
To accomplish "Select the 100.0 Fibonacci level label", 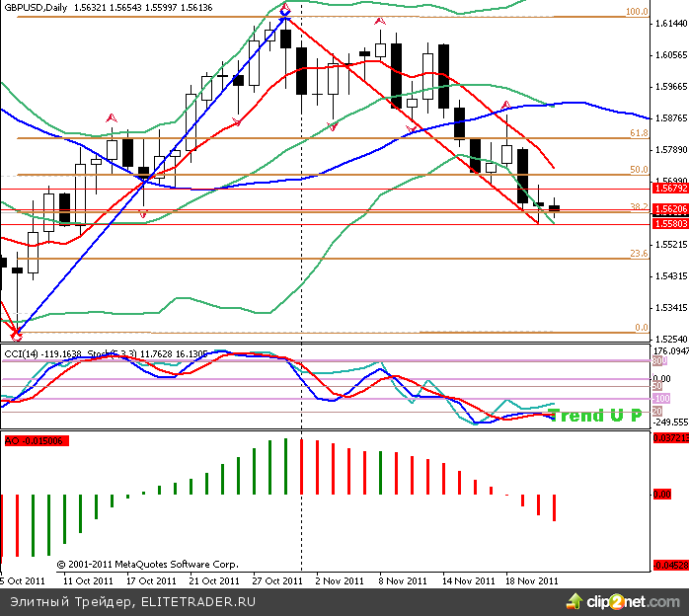I will pyautogui.click(x=637, y=13).
